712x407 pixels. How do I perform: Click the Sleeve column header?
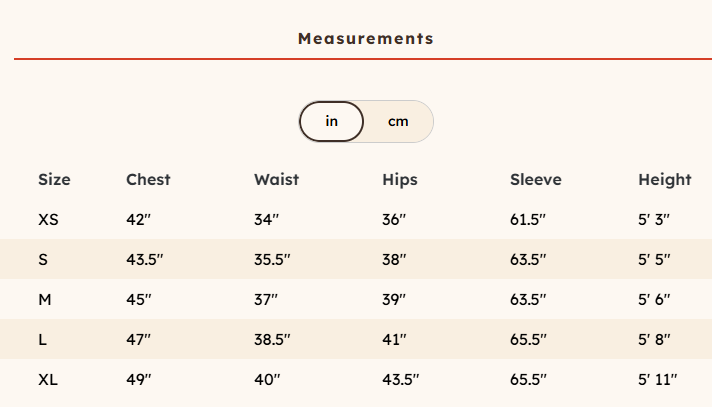coord(536,180)
